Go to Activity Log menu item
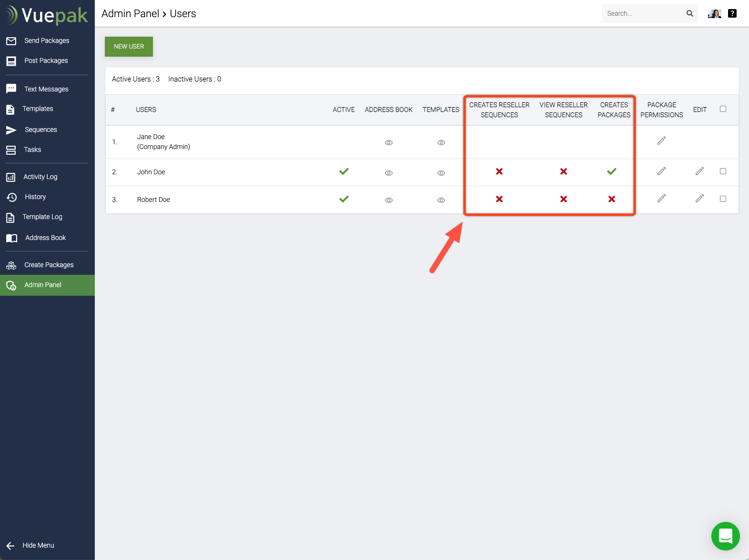749x560 pixels. pos(40,177)
